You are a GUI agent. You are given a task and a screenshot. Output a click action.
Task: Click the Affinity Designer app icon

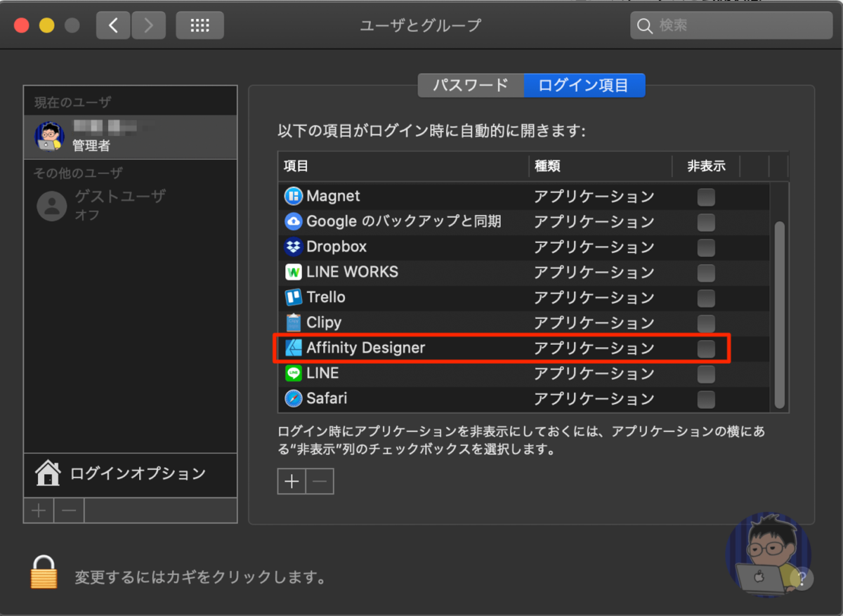[x=293, y=348]
